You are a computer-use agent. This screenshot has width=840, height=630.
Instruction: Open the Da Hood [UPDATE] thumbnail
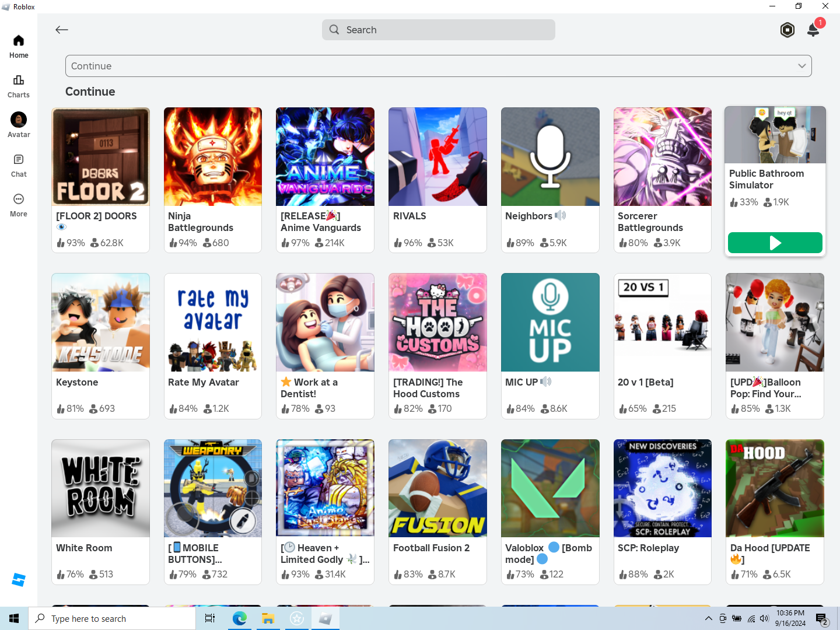tap(775, 488)
